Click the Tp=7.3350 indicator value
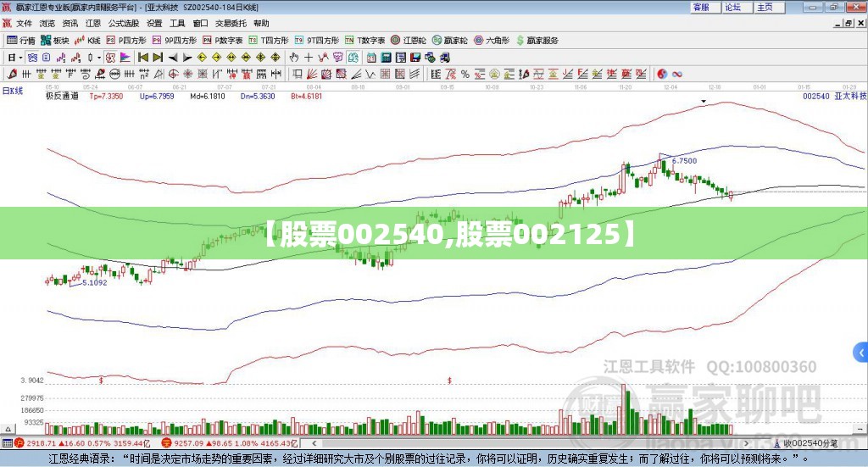The height and width of the screenshot is (467, 868). click(106, 97)
